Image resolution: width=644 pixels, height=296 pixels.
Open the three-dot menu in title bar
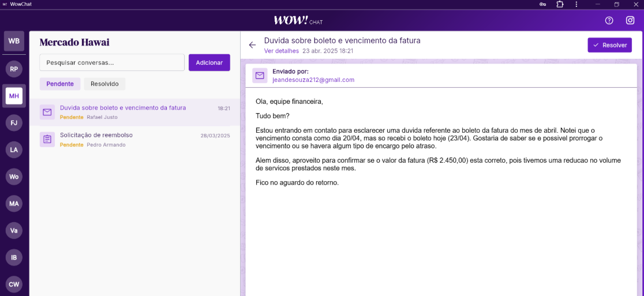point(576,4)
